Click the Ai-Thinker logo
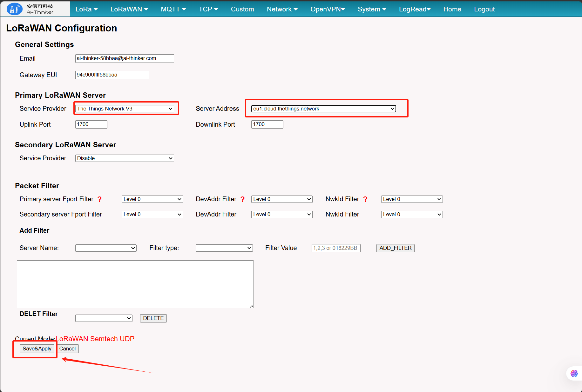The height and width of the screenshot is (392, 582). [30, 9]
